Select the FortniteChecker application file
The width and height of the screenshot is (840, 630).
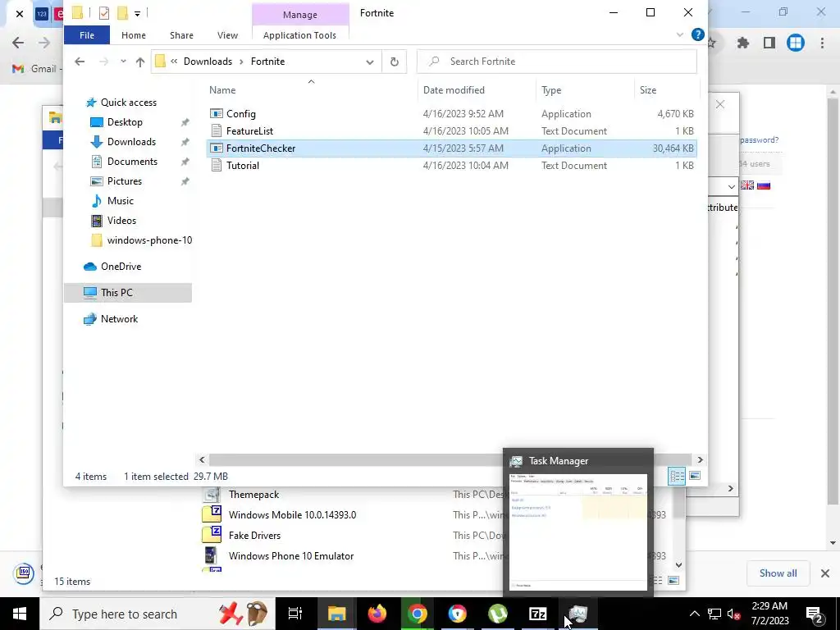[x=452, y=148]
